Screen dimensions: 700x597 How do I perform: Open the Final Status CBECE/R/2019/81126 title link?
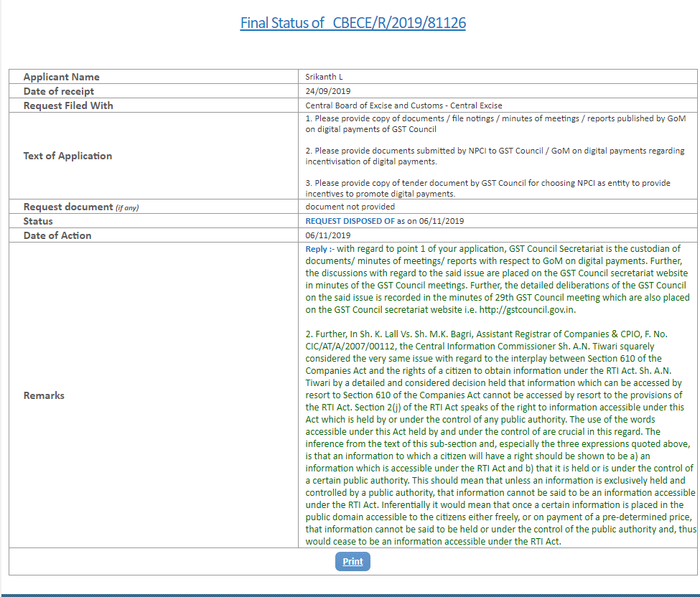[353, 23]
